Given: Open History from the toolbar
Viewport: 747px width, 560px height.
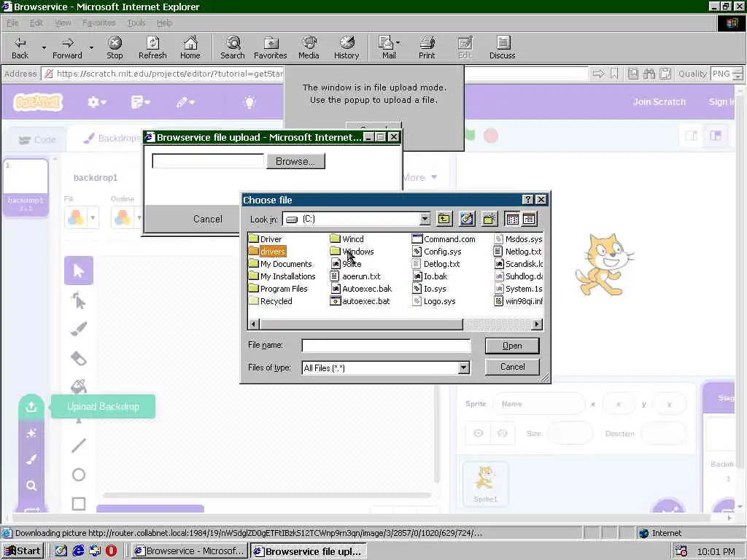Looking at the screenshot, I should point(347,47).
